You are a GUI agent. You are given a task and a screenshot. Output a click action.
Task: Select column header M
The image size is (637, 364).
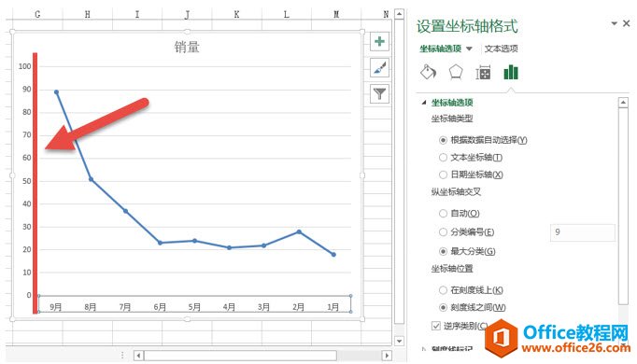pyautogui.click(x=336, y=15)
